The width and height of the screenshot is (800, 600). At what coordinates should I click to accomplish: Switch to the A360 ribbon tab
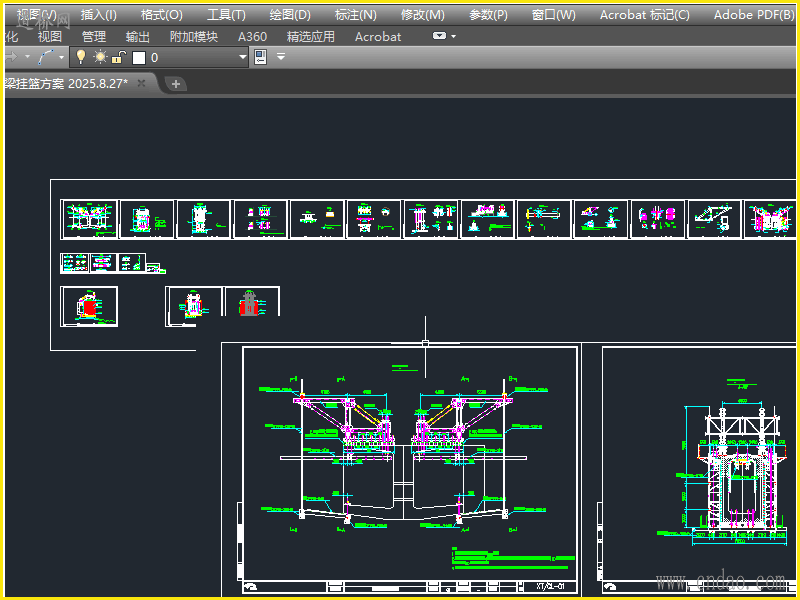252,36
